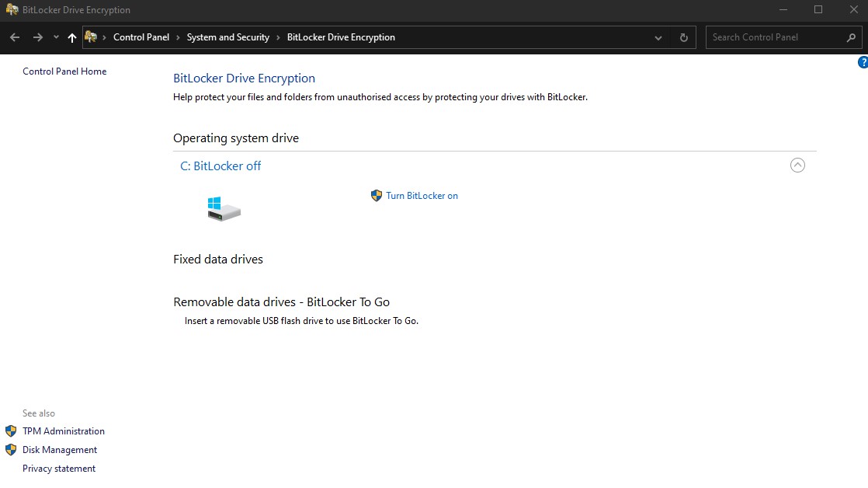This screenshot has width=868, height=488.
Task: Click the Control Panel icon in address bar
Action: [x=91, y=37]
